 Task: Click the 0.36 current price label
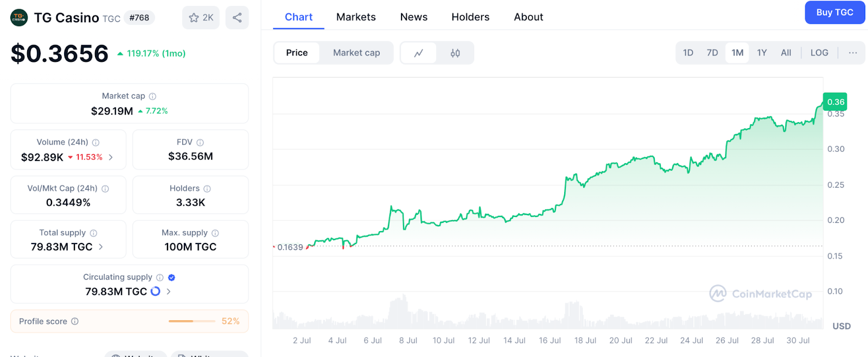pos(835,102)
